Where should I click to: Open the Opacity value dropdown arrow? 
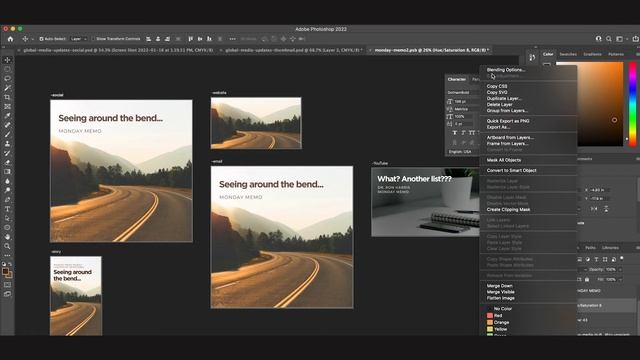click(x=620, y=270)
